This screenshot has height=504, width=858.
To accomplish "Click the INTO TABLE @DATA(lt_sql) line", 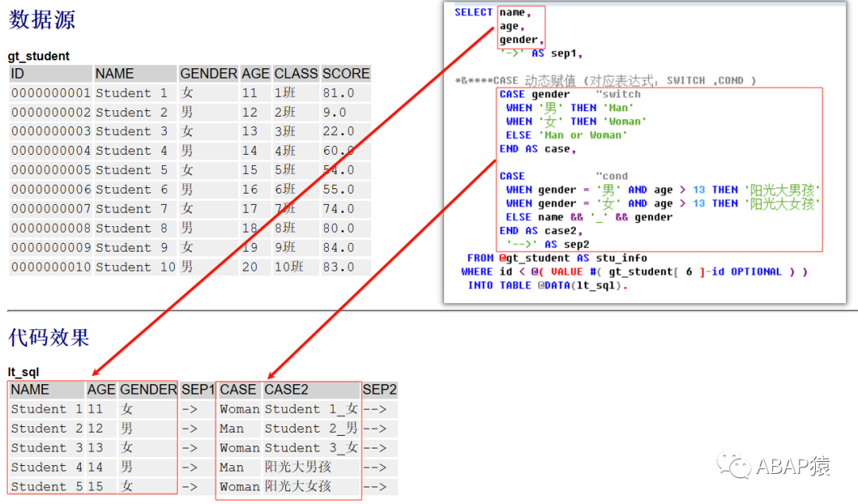I will 547,286.
